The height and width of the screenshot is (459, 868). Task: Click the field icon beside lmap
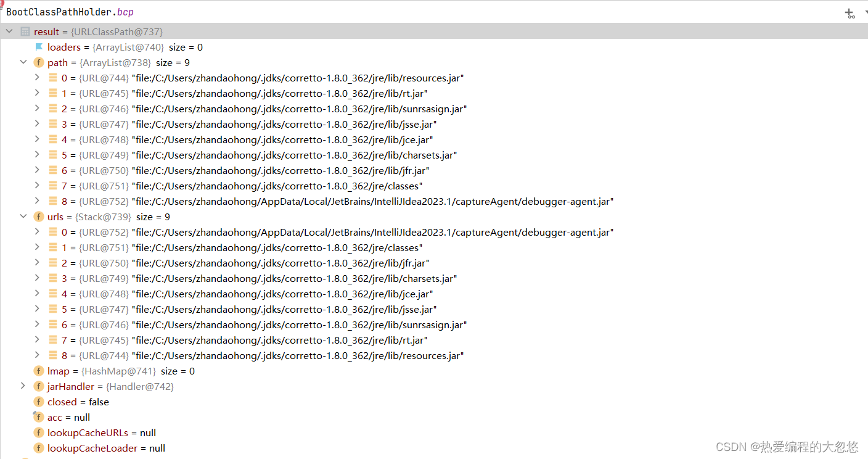coord(39,371)
